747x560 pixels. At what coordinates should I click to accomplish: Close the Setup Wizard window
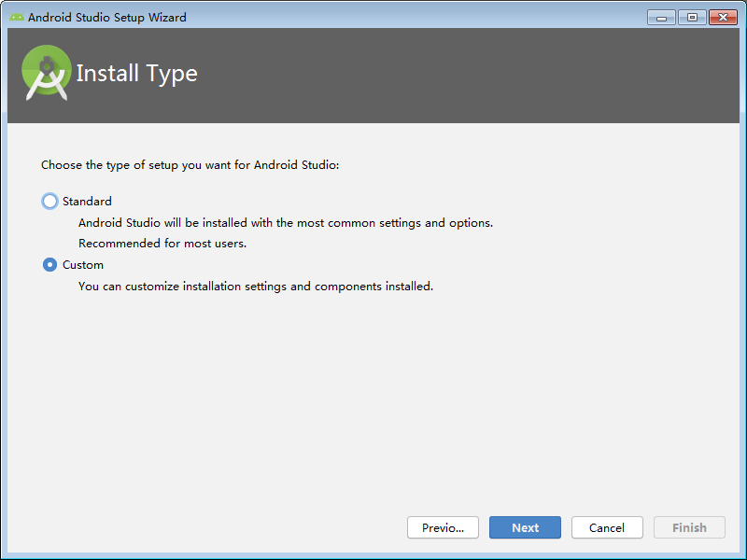tap(723, 18)
